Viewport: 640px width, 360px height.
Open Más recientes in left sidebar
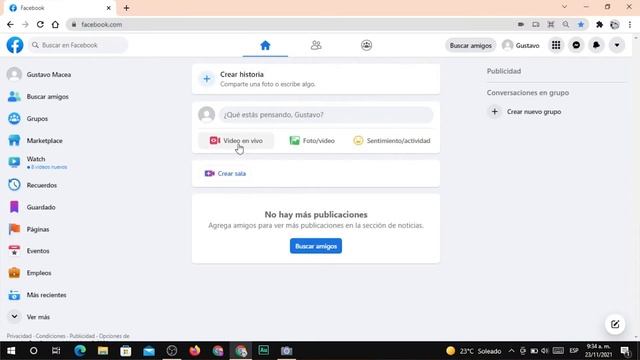(x=37, y=295)
